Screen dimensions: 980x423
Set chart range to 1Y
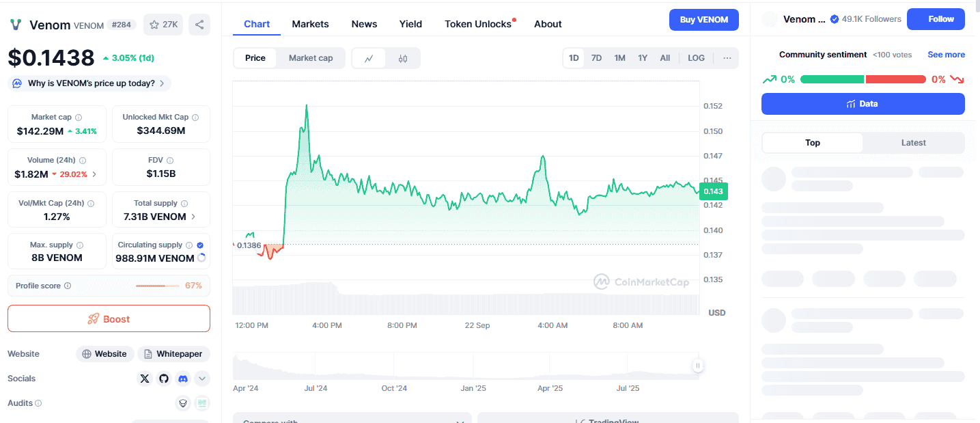coord(643,58)
